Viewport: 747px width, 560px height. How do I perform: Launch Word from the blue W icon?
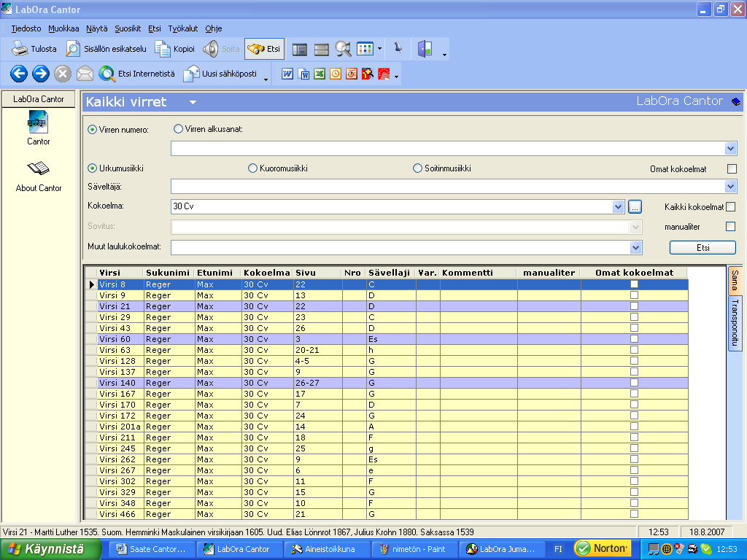tap(287, 74)
